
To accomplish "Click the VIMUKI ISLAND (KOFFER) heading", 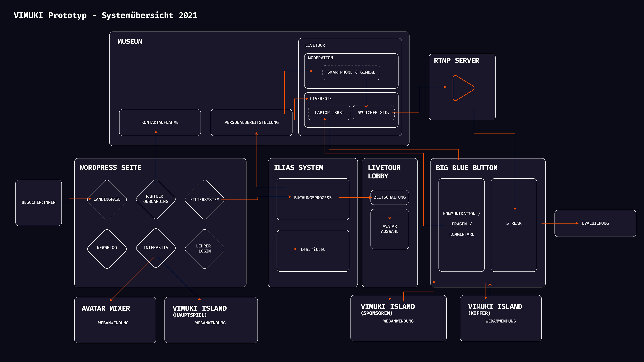I will (495, 309).
